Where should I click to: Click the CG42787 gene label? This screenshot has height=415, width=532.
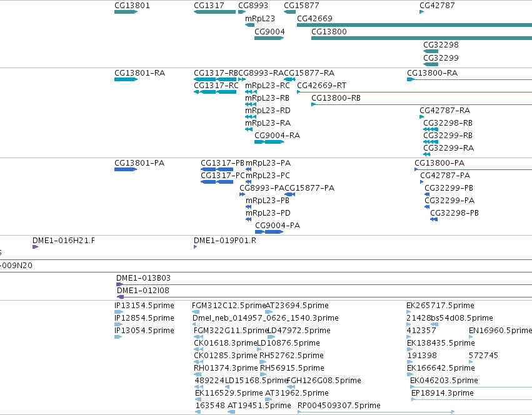tap(437, 6)
